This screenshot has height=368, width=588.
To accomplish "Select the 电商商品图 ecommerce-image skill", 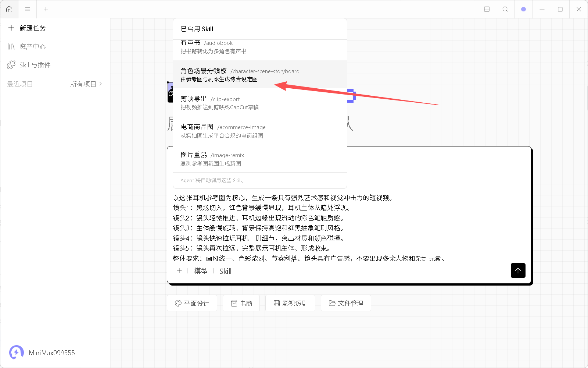I will pos(260,131).
